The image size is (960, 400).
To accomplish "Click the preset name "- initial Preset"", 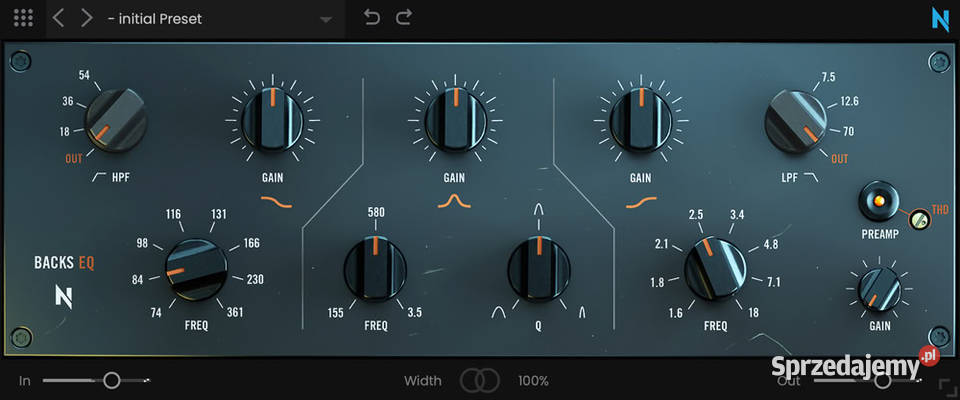I will coord(154,19).
